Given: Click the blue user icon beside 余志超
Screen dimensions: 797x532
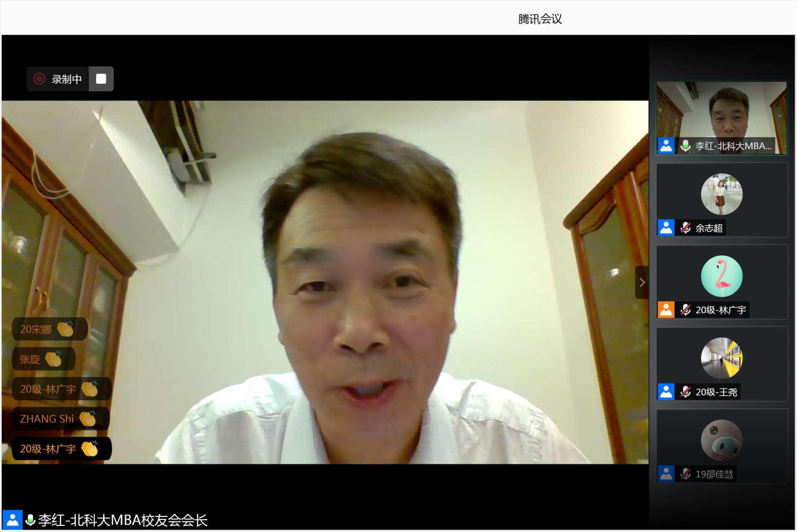Looking at the screenshot, I should 666,228.
